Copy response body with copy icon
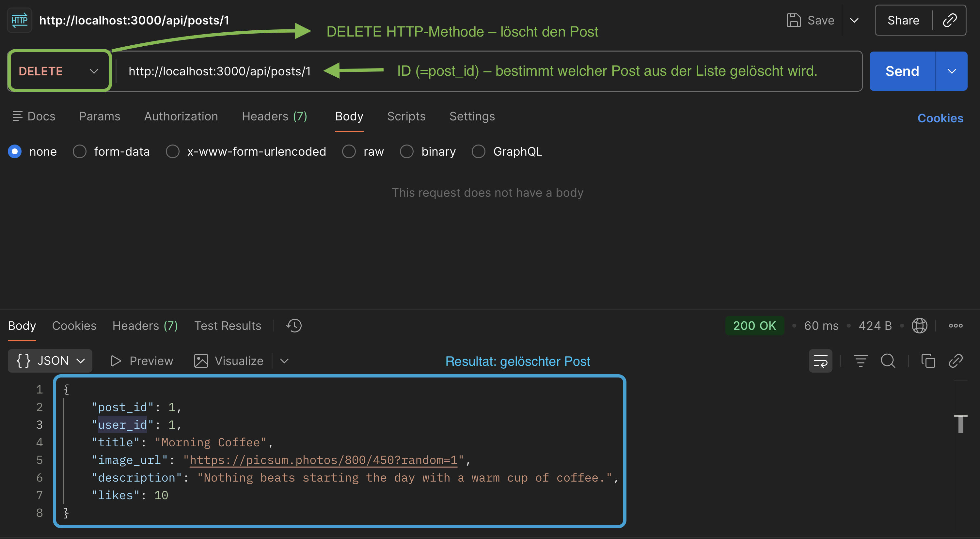Viewport: 980px width, 539px height. (928, 361)
